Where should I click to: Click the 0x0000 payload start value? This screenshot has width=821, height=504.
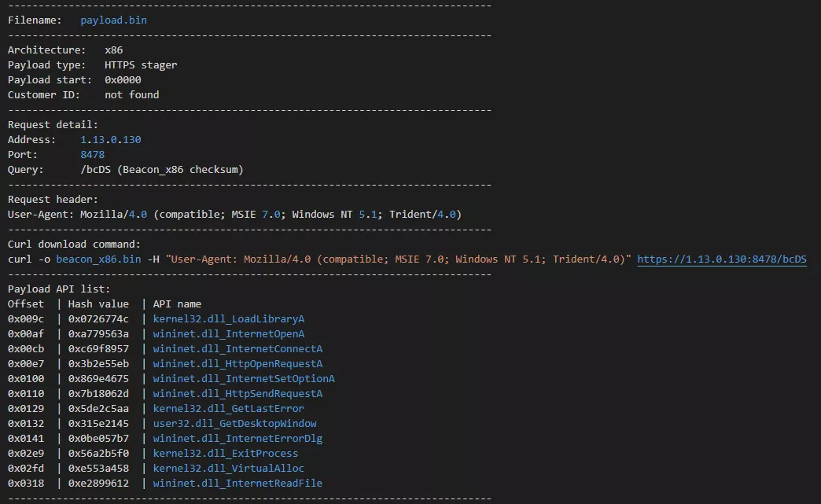(123, 79)
